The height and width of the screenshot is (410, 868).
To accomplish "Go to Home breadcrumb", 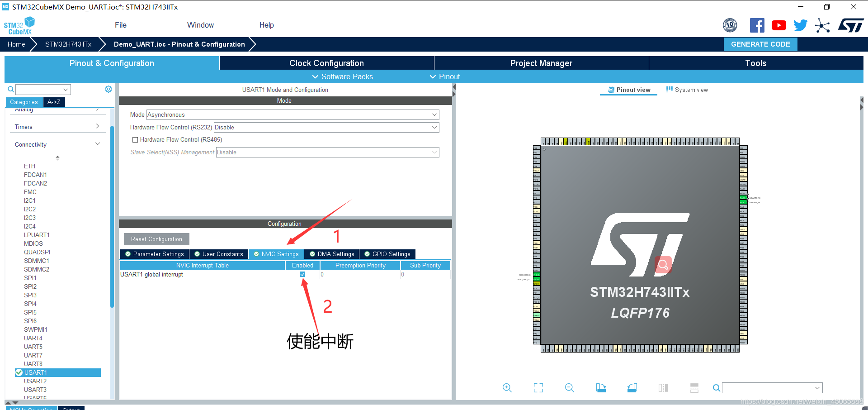I will tap(16, 44).
